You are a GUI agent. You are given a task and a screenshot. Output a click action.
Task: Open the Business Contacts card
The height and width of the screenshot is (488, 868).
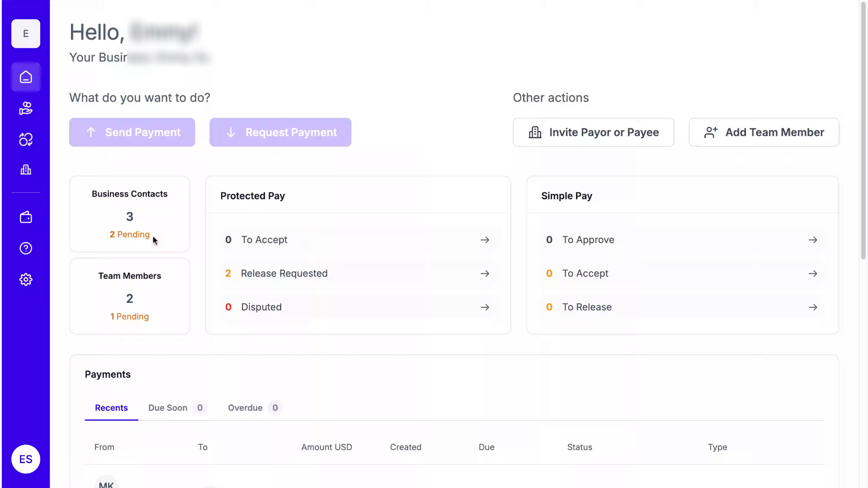(130, 214)
